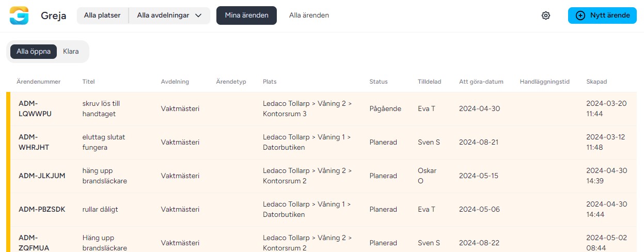Sort by the Ärendenummer column header
The height and width of the screenshot is (252, 644).
pyautogui.click(x=38, y=82)
